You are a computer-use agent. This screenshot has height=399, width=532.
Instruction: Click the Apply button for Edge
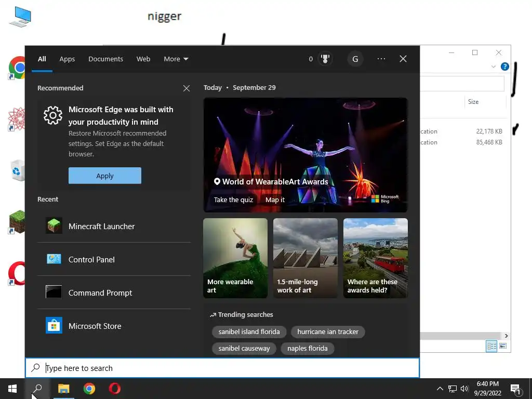coord(105,176)
